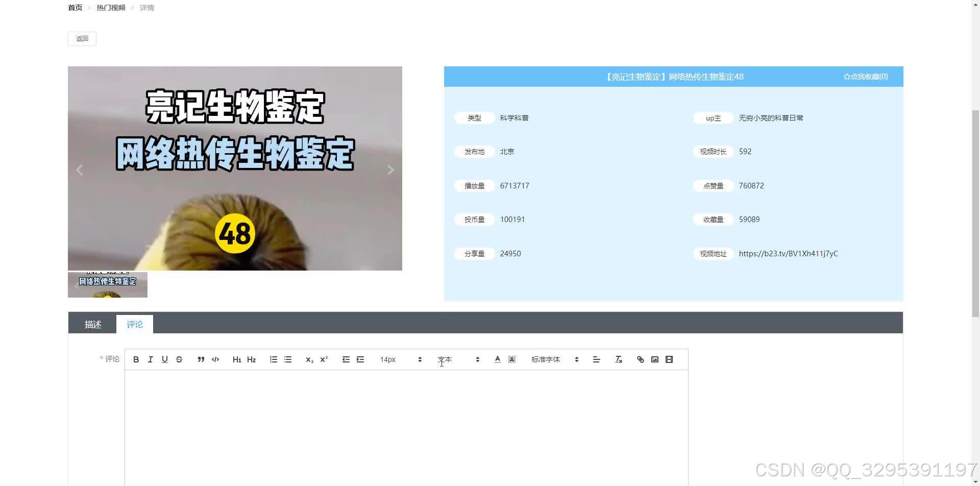Insert an ordered numbered list
Image resolution: width=980 pixels, height=486 pixels.
[x=273, y=359]
